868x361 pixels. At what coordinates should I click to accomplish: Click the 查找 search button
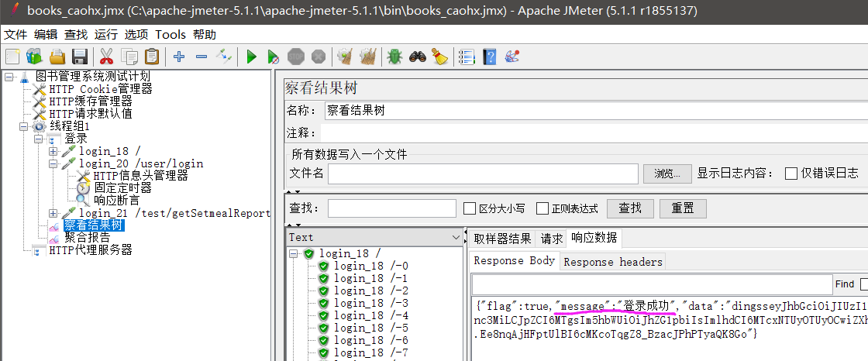click(x=630, y=208)
